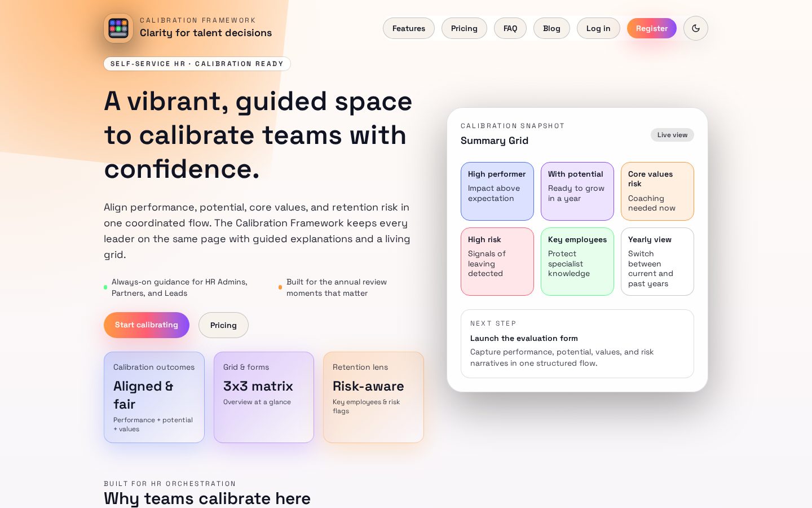The image size is (812, 508).
Task: Select the High performer grid card
Action: (497, 191)
